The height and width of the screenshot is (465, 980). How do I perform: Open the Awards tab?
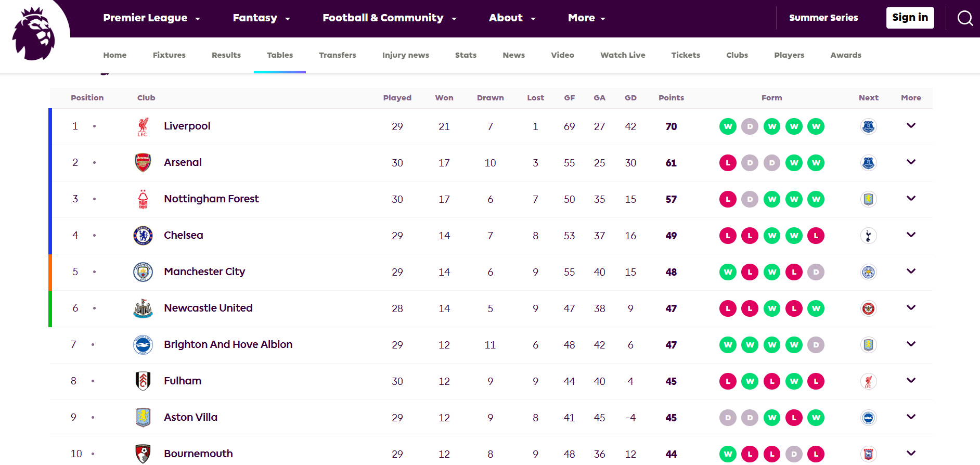[846, 55]
